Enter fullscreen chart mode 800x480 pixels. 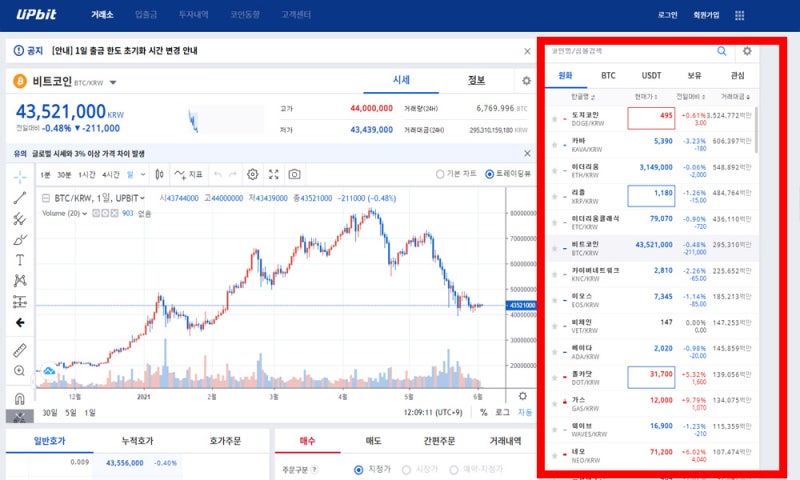[x=273, y=174]
